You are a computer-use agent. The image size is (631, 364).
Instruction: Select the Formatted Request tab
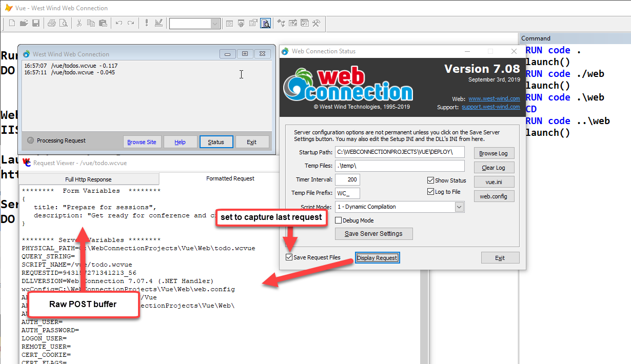pyautogui.click(x=230, y=178)
